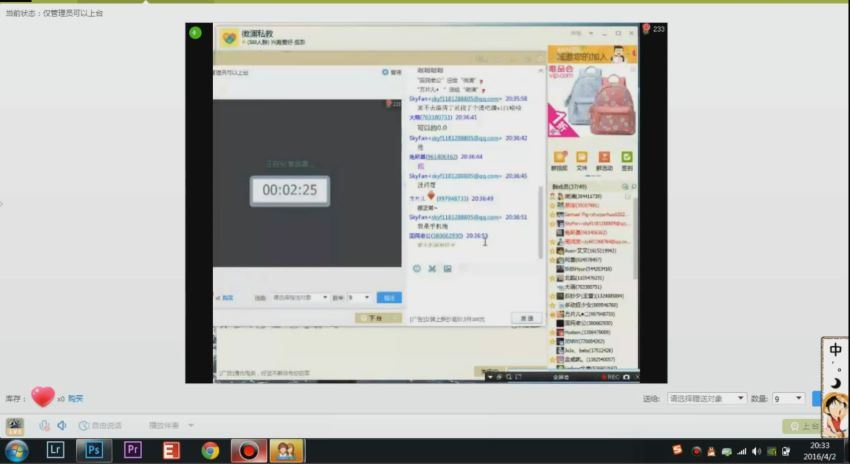Switch input mode via the 中 indicator

[x=835, y=350]
